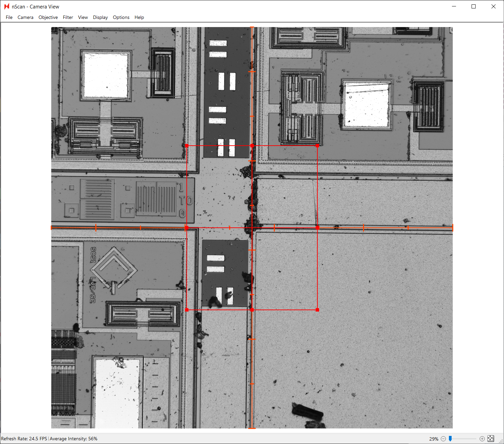Click the zoom out minus icon
504x444 pixels.
click(443, 439)
